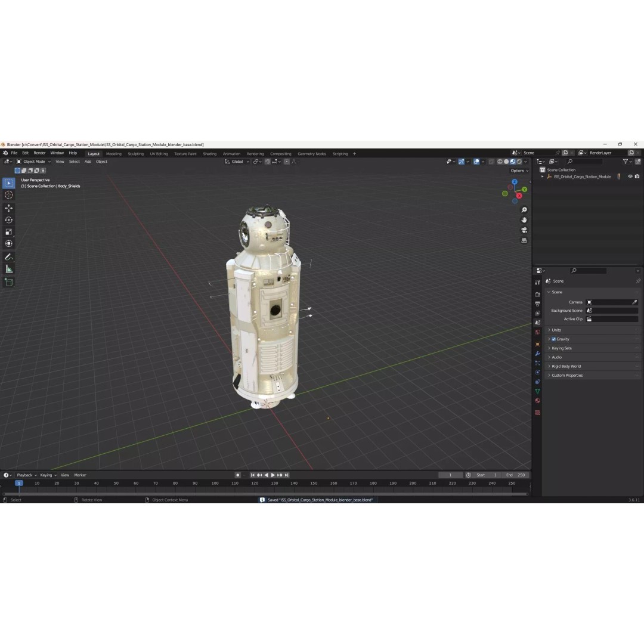Toggle auto keying record button
The height and width of the screenshot is (644, 644).
coord(237,475)
